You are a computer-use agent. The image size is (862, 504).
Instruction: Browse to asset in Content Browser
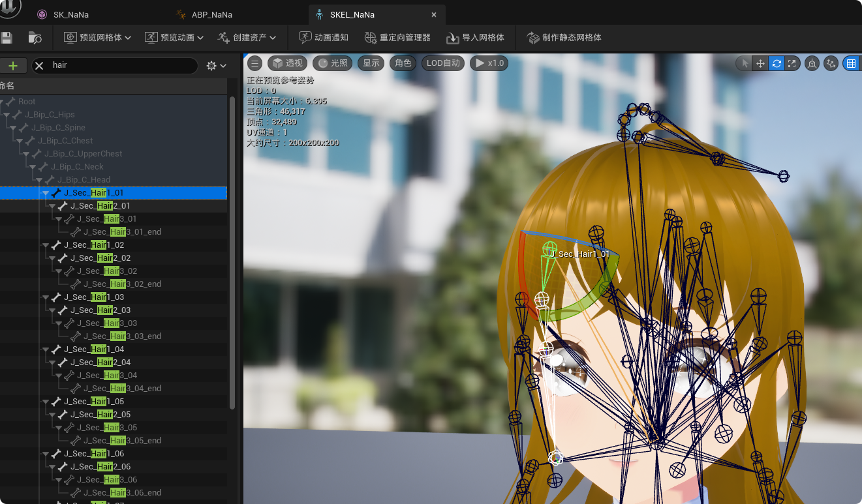pyautogui.click(x=35, y=38)
